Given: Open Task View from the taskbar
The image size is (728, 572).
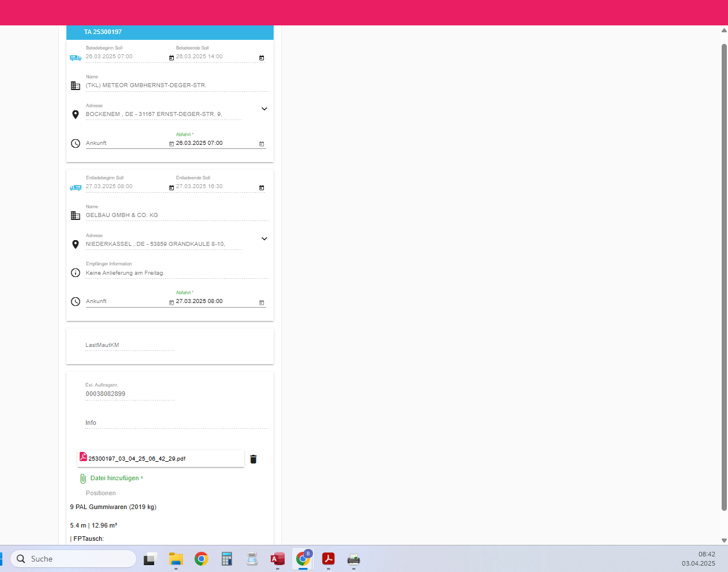Looking at the screenshot, I should click(150, 559).
